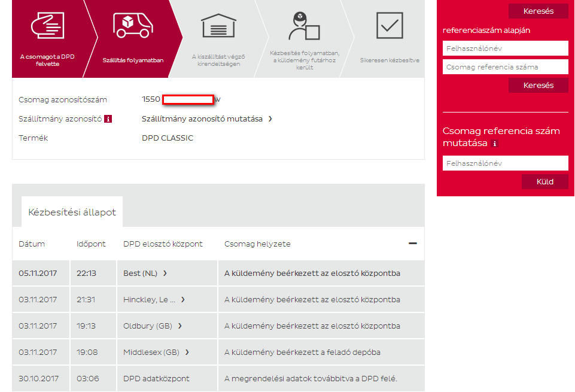Click 'A megrendelési adatok továbbítva a DPD felé.'

[x=311, y=378]
